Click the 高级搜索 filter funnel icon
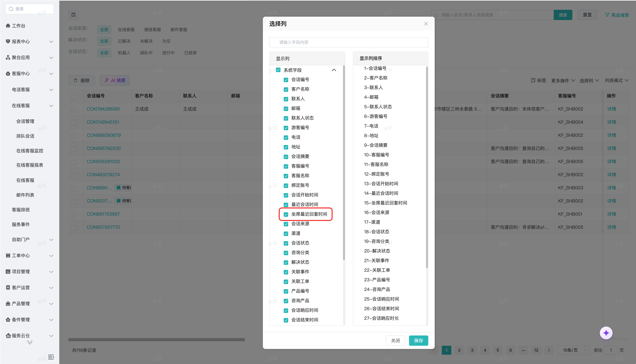Viewport: 636px width, 364px height. click(x=607, y=15)
